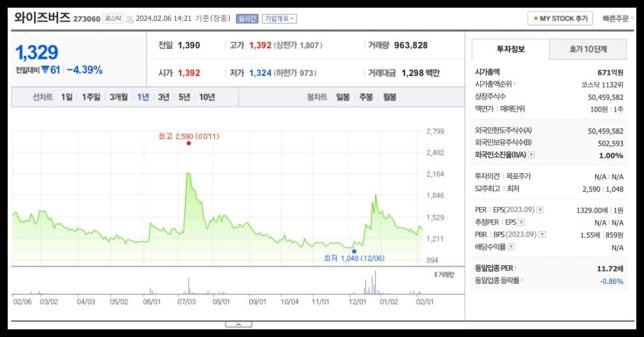644x337 pixels.
Task: Click the 시가총액 671억원 value
Action: point(610,73)
